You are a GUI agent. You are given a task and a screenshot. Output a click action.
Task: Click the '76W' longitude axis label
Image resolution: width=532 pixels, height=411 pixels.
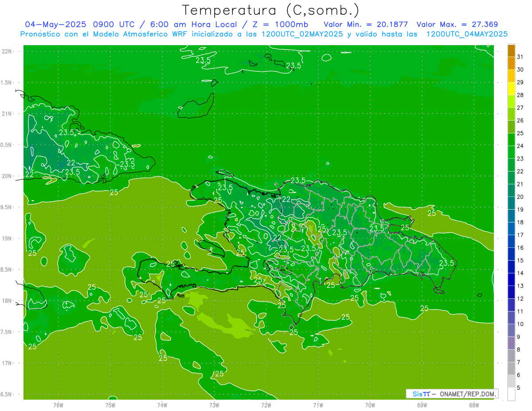coord(58,405)
